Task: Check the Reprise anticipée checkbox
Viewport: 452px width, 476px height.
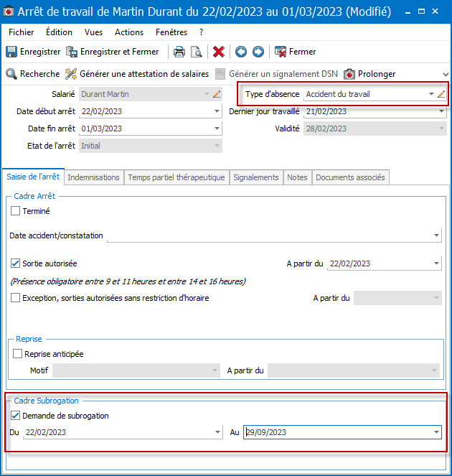Action: [x=17, y=354]
